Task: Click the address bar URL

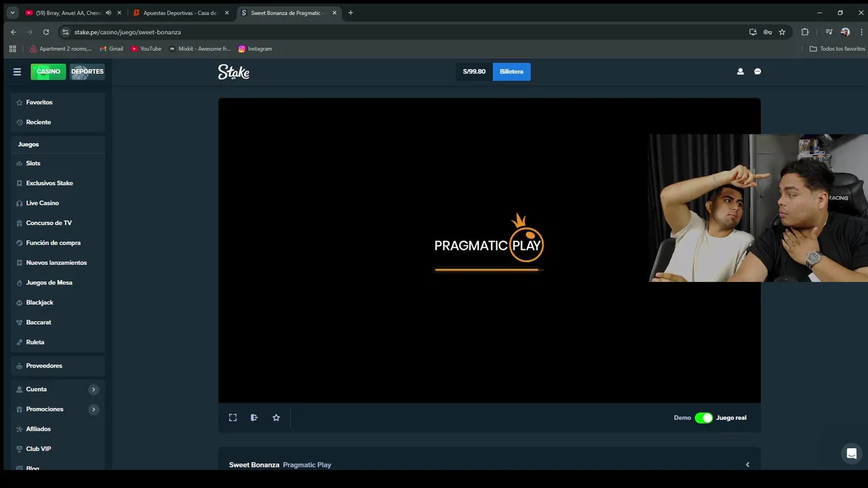Action: click(127, 32)
